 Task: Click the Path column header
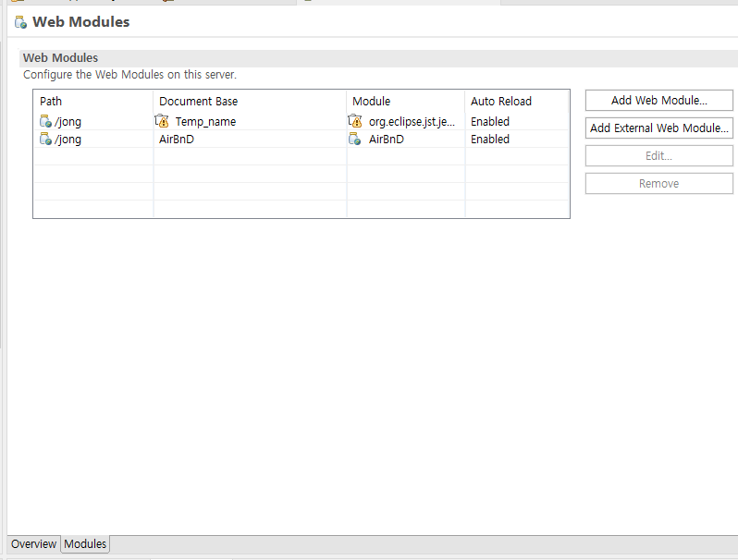pyautogui.click(x=93, y=101)
